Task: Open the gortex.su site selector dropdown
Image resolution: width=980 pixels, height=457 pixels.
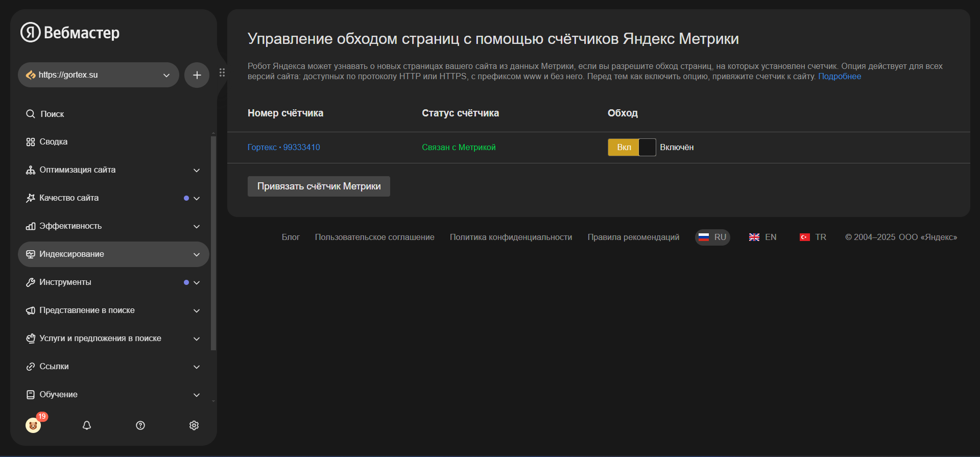Action: tap(99, 75)
